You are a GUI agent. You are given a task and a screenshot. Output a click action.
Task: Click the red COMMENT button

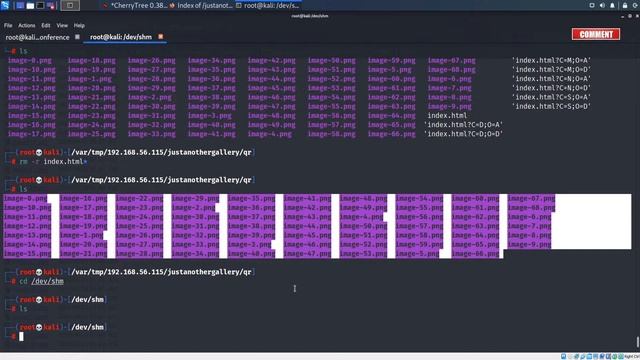[x=596, y=34]
